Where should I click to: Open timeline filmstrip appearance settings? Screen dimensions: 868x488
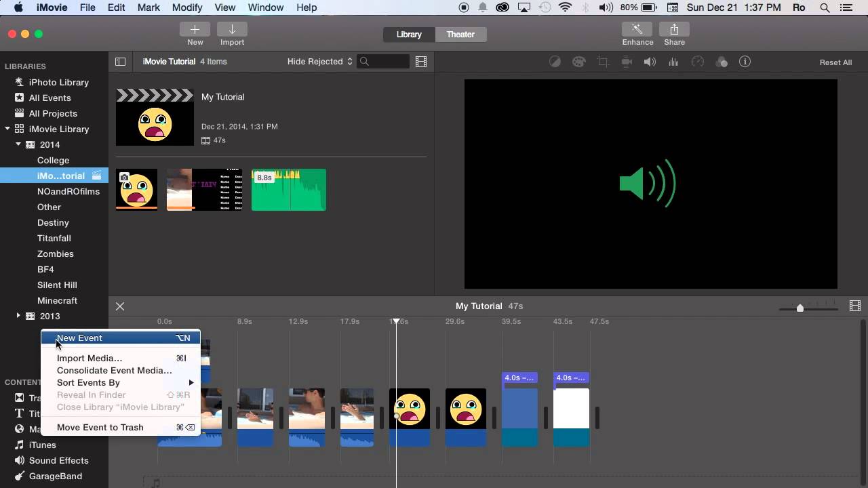coord(854,306)
